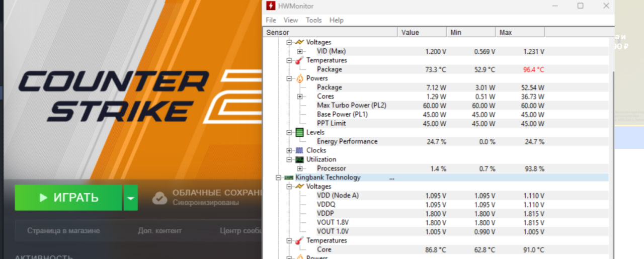Start the game with green ИГРАТЬ button
This screenshot has width=644, height=259.
click(68, 198)
